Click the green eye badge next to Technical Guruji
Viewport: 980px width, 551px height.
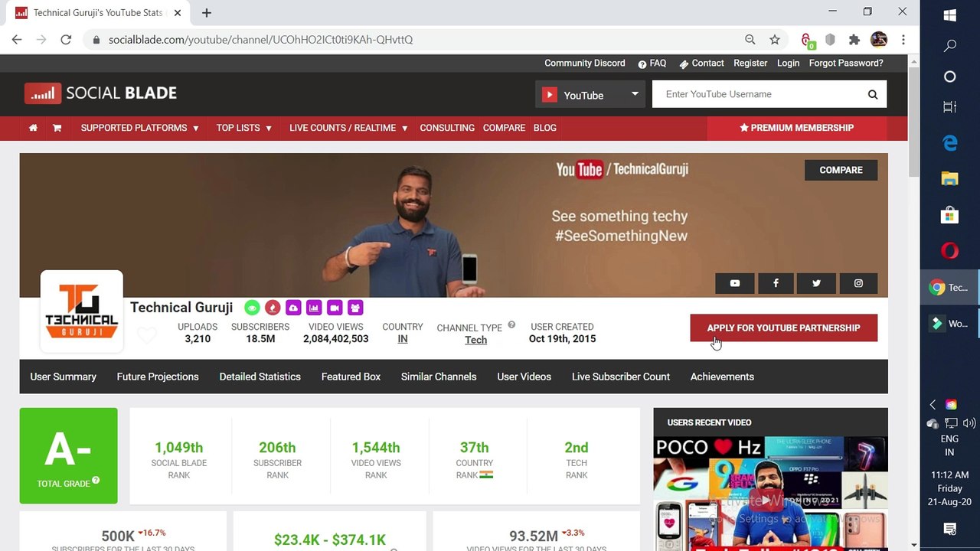[x=252, y=308]
